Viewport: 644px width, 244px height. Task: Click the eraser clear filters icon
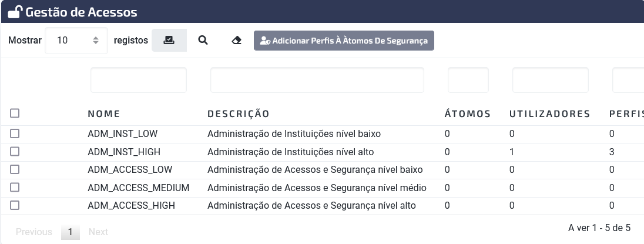tap(237, 40)
